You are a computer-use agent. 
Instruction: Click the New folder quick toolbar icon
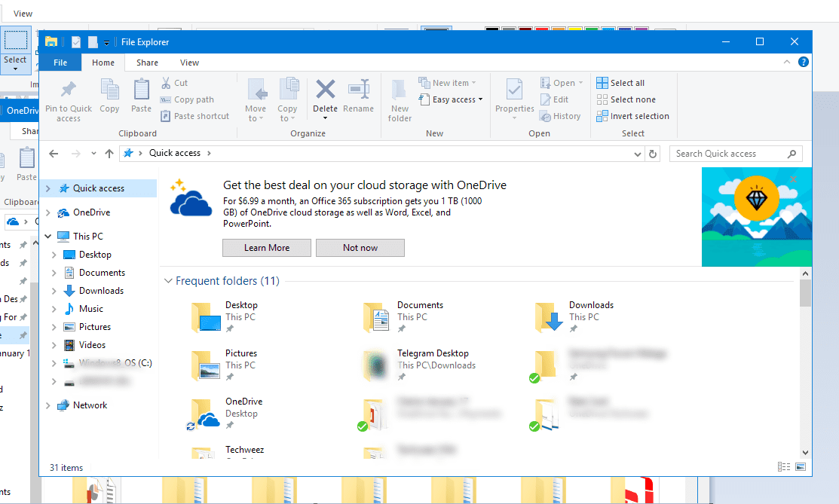pyautogui.click(x=93, y=41)
